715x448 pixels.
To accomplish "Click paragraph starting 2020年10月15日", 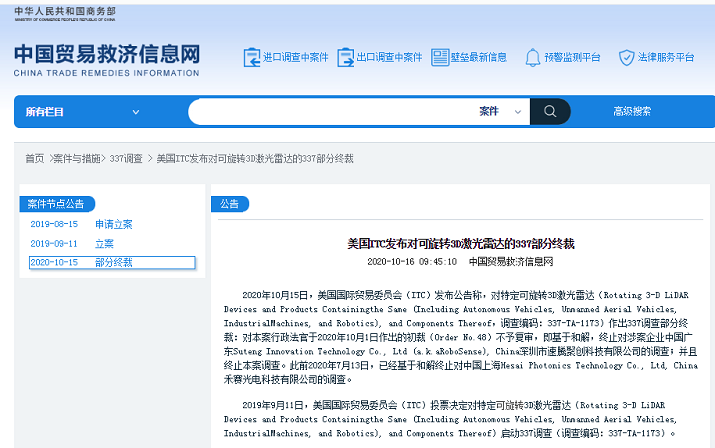I will pyautogui.click(x=461, y=337).
